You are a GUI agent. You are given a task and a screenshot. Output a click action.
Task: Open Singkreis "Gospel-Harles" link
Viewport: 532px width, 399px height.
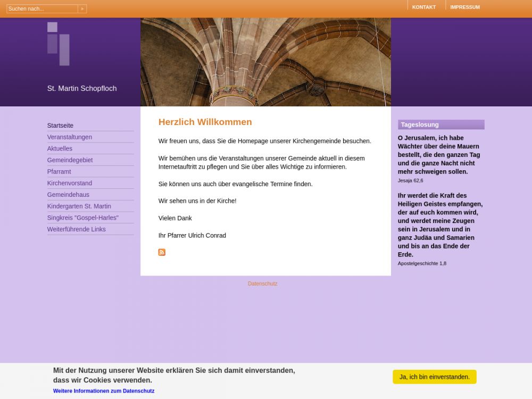pyautogui.click(x=83, y=218)
